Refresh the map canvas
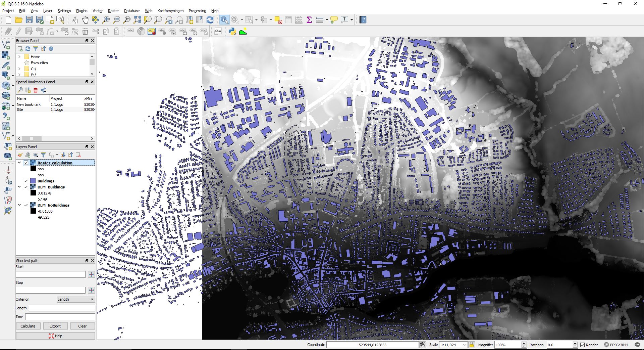Image resolution: width=644 pixels, height=350 pixels. [x=210, y=20]
